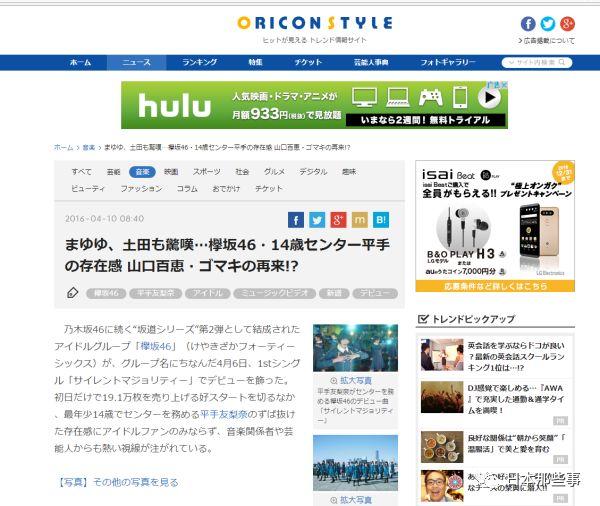
Task: Select the 社会 news category
Action: (x=242, y=172)
